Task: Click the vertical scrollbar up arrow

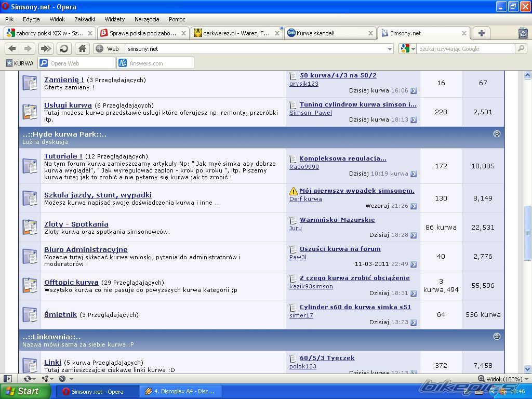Action: coord(527,75)
